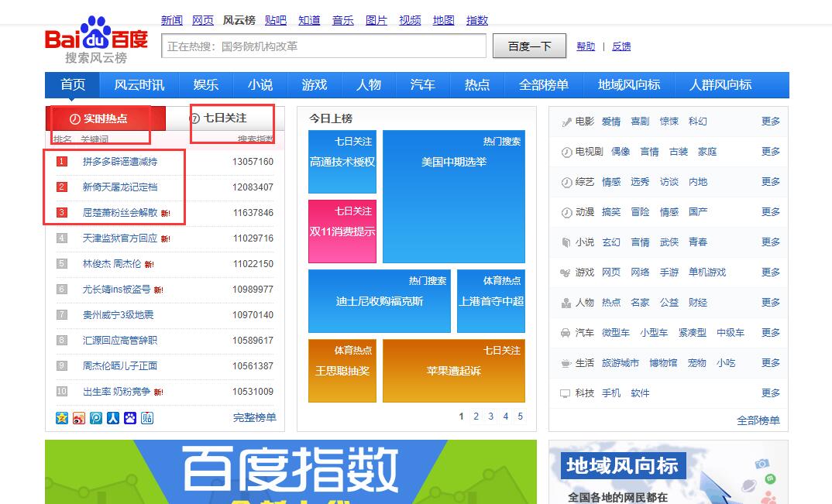The width and height of the screenshot is (832, 504).
Task: Open the 帮助 link
Action: [586, 46]
